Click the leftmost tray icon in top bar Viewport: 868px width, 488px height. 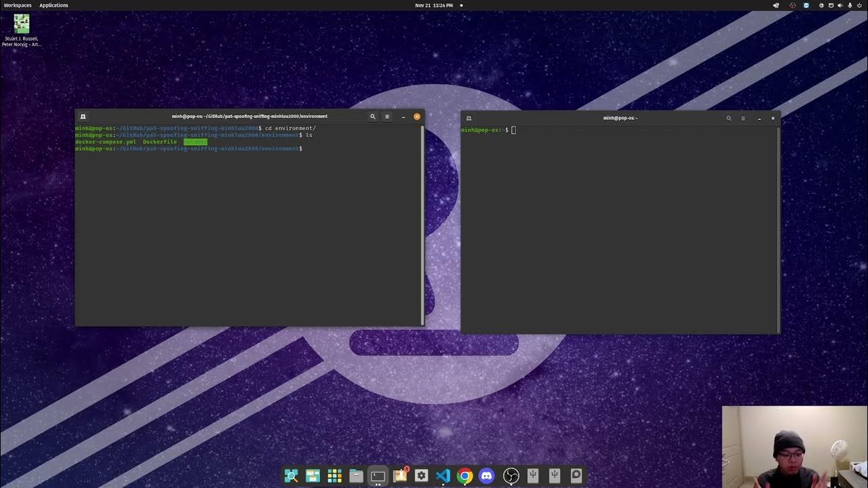tap(776, 5)
